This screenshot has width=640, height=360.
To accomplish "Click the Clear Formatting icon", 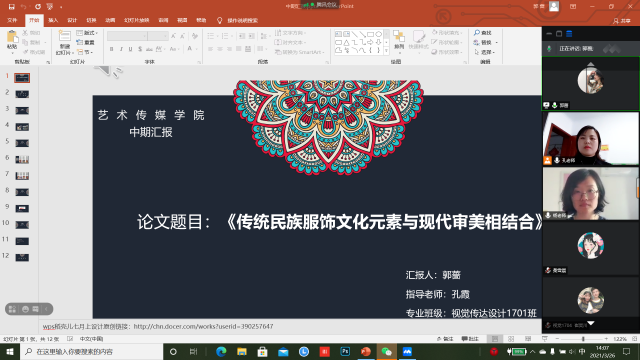I will (x=195, y=36).
